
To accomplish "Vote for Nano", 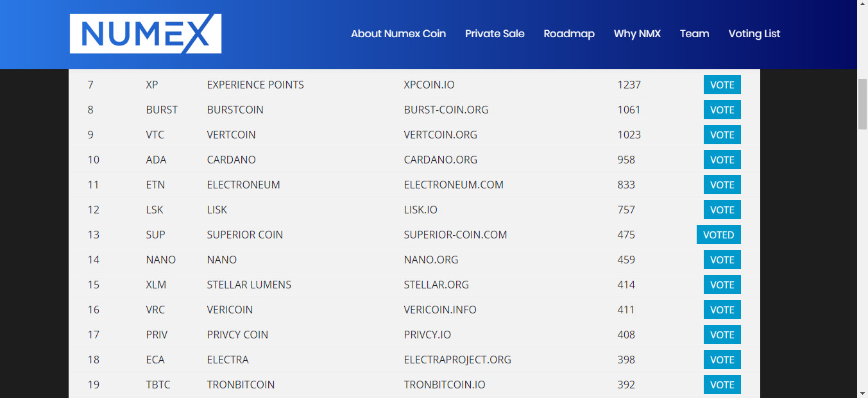I will click(x=722, y=260).
